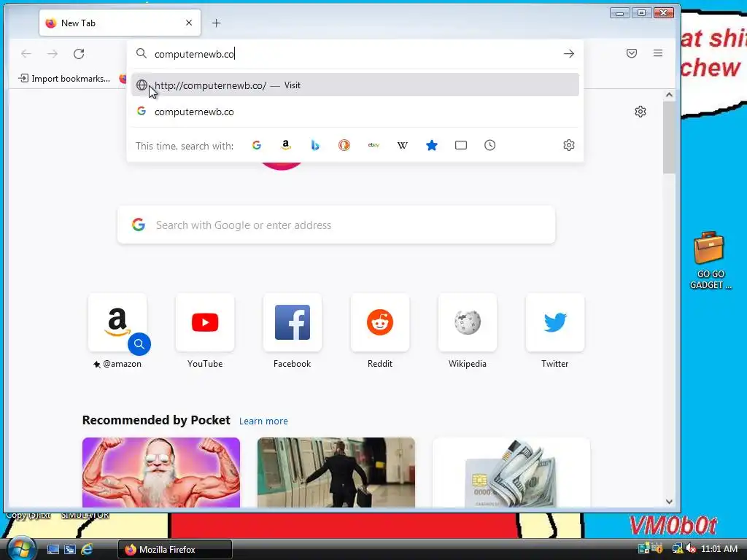Open new tab personalize gear icon

(x=640, y=112)
